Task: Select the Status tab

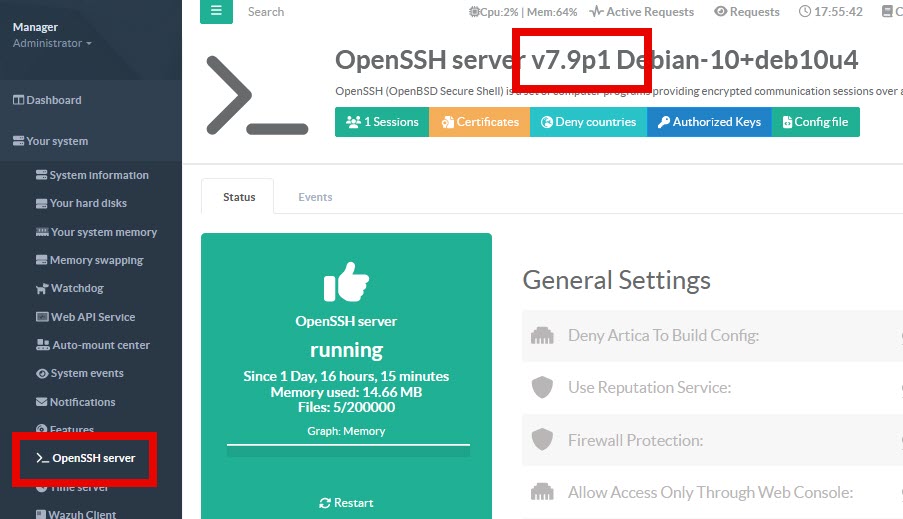Action: pyautogui.click(x=238, y=197)
